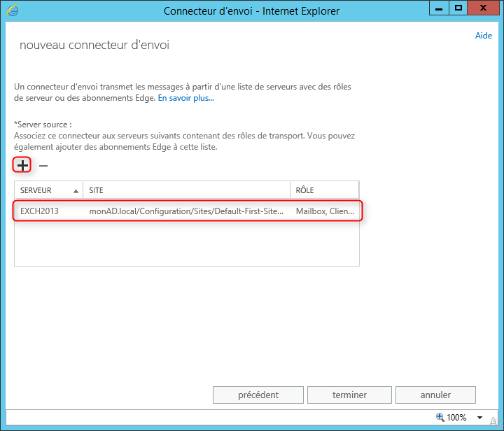Close the Connecteur d'envoi window

(x=483, y=8)
